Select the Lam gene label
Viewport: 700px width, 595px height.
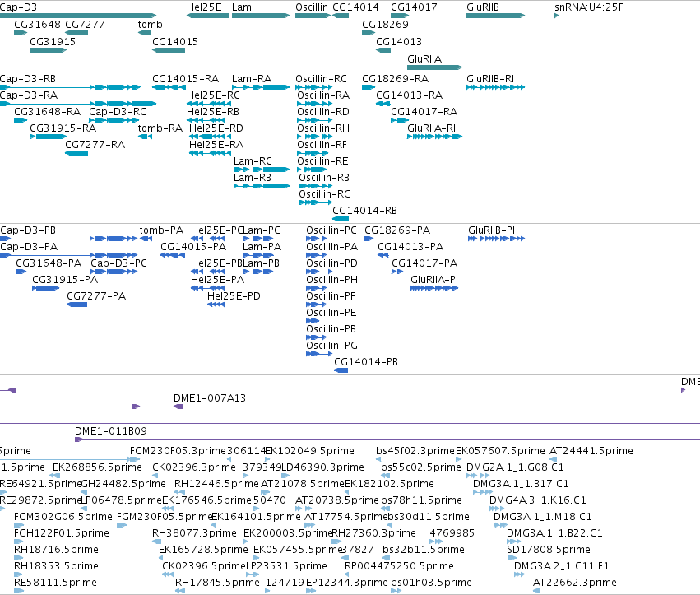click(242, 7)
